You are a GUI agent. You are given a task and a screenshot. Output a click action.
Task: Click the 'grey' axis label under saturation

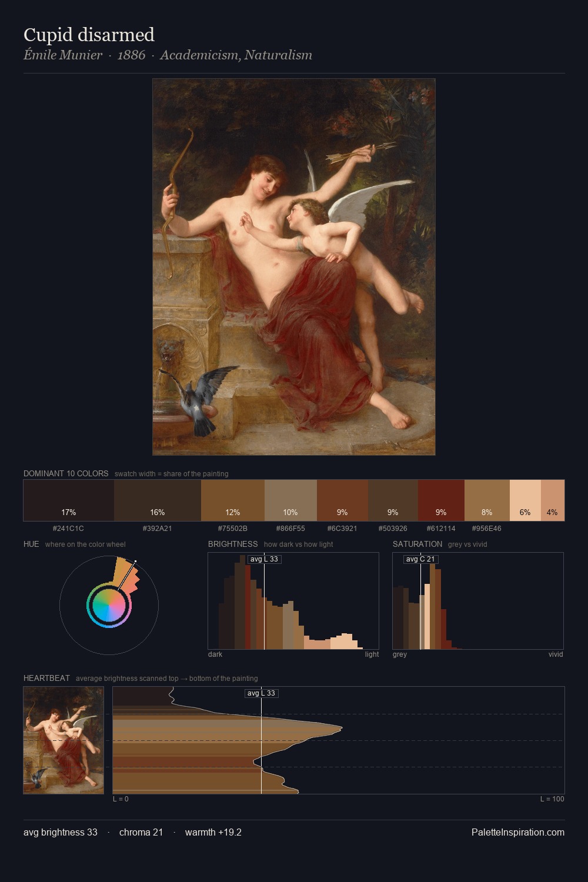pos(400,654)
